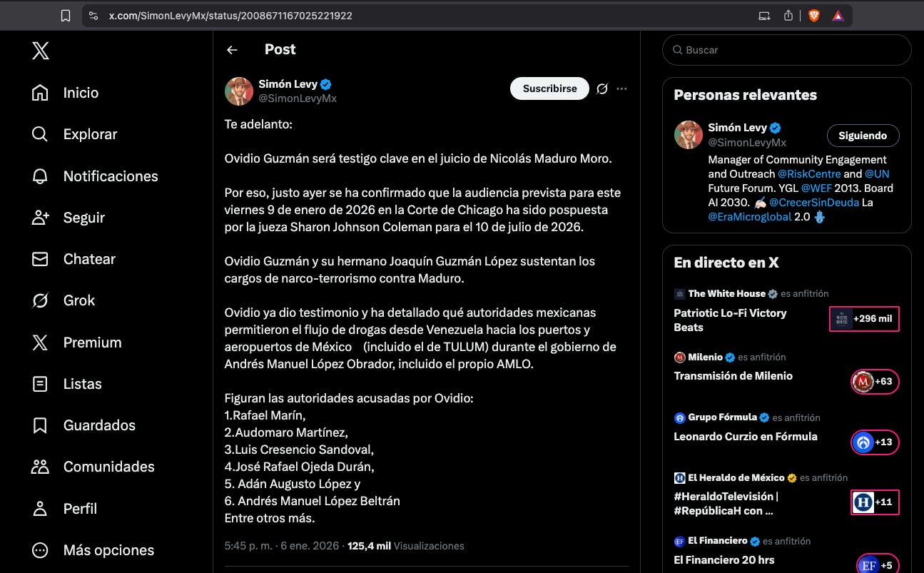
Task: Open Leonardo Curzio en Fórmula stream
Action: pyautogui.click(x=746, y=437)
